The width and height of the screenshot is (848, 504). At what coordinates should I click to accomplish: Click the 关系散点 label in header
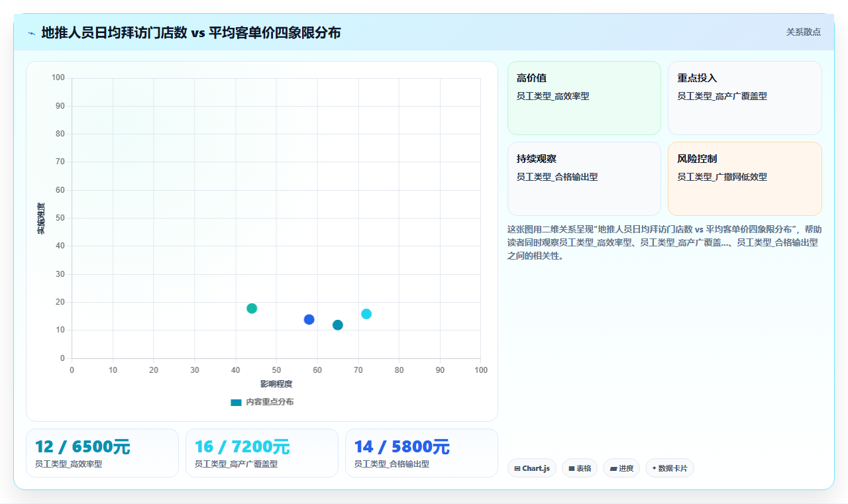[803, 32]
